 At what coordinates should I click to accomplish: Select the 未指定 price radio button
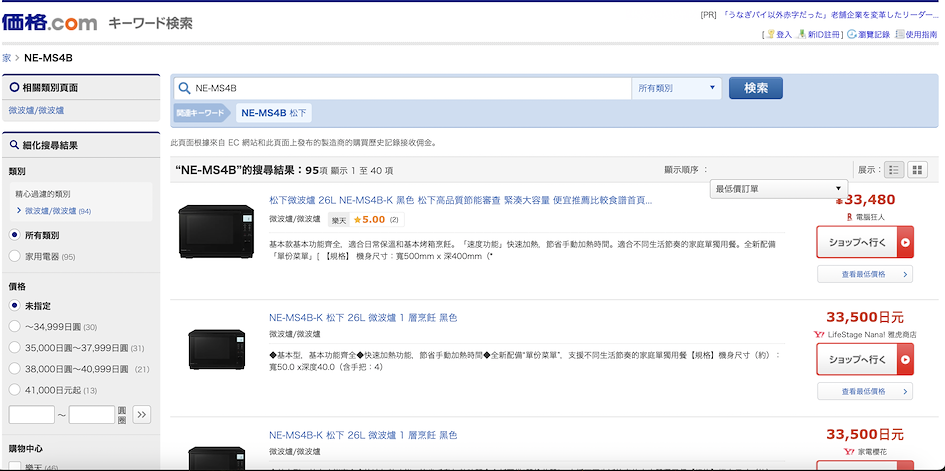click(15, 305)
